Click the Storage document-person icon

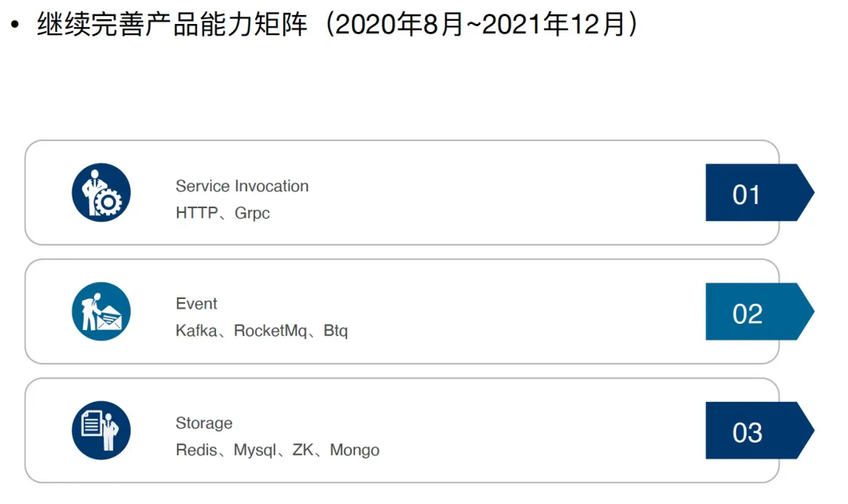click(101, 431)
